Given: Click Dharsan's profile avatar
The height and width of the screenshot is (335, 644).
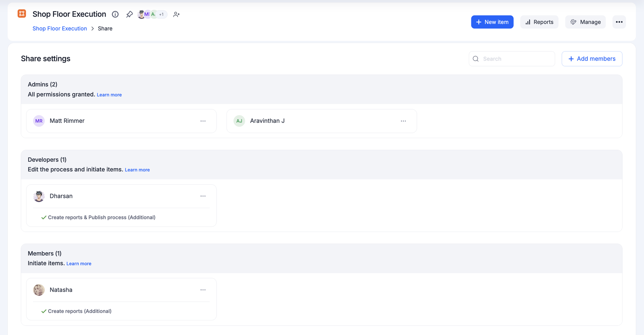Looking at the screenshot, I should [39, 196].
